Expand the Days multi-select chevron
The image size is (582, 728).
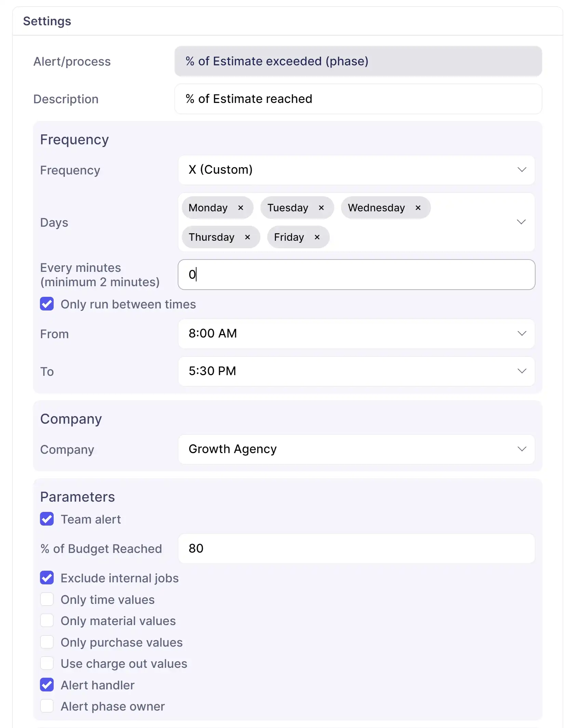(521, 222)
